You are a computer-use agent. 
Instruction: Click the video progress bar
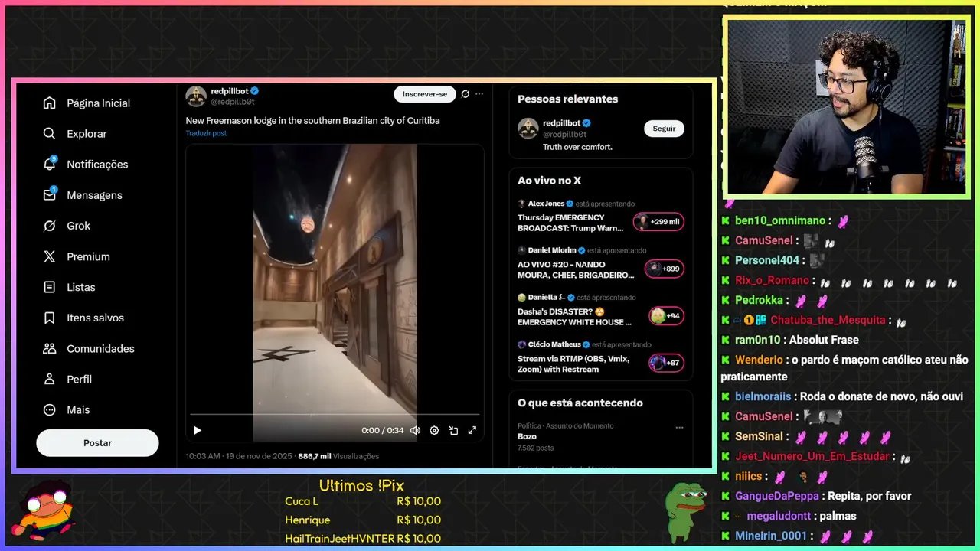(x=335, y=415)
